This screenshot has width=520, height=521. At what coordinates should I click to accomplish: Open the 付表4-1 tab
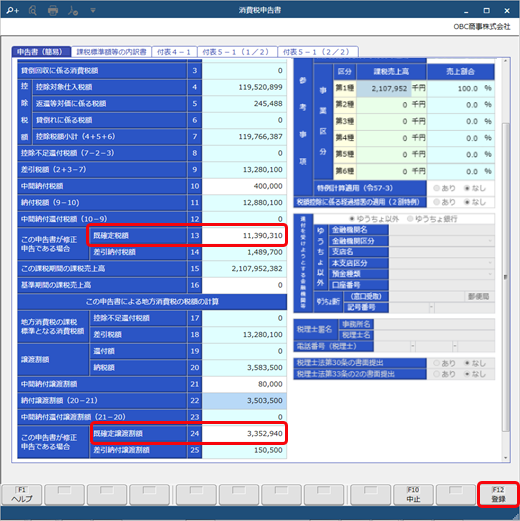pos(174,52)
